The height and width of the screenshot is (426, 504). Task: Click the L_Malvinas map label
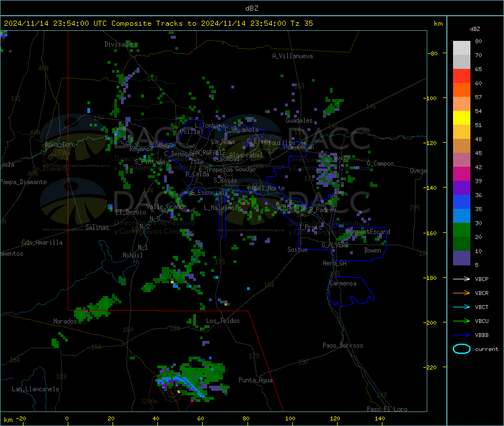point(221,208)
